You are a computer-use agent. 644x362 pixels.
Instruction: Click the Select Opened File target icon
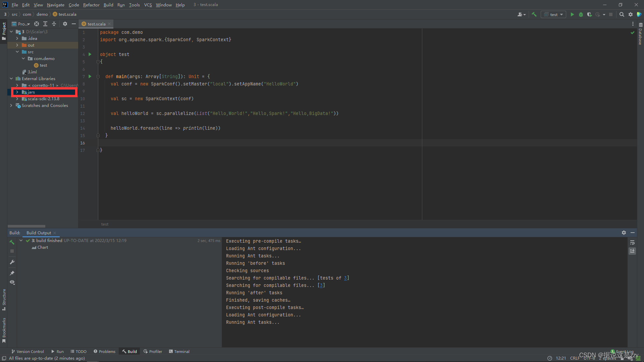point(37,24)
